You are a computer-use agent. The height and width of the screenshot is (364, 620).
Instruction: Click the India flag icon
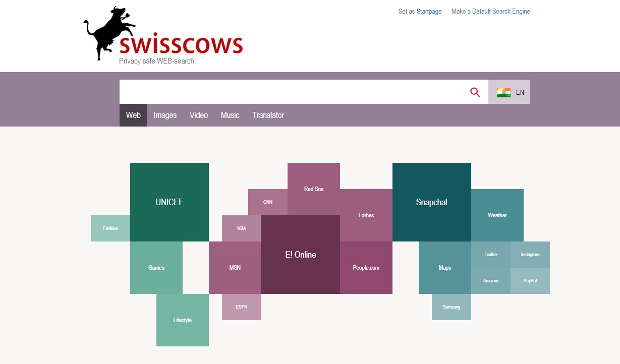point(503,92)
